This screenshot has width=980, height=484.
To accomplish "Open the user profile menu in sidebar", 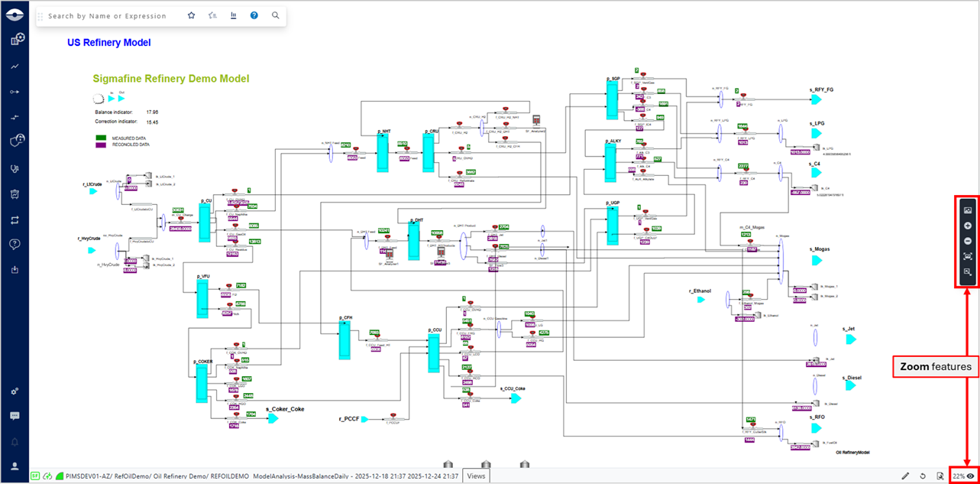I will 15,466.
